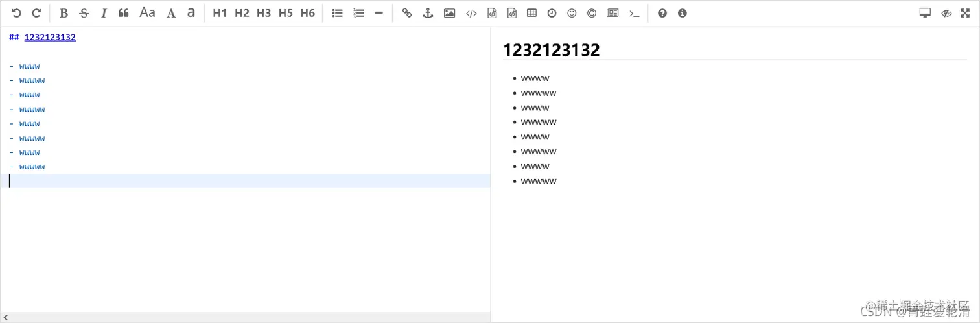Viewport: 980px width, 323px height.
Task: Insert an H3 heading
Action: click(x=264, y=13)
